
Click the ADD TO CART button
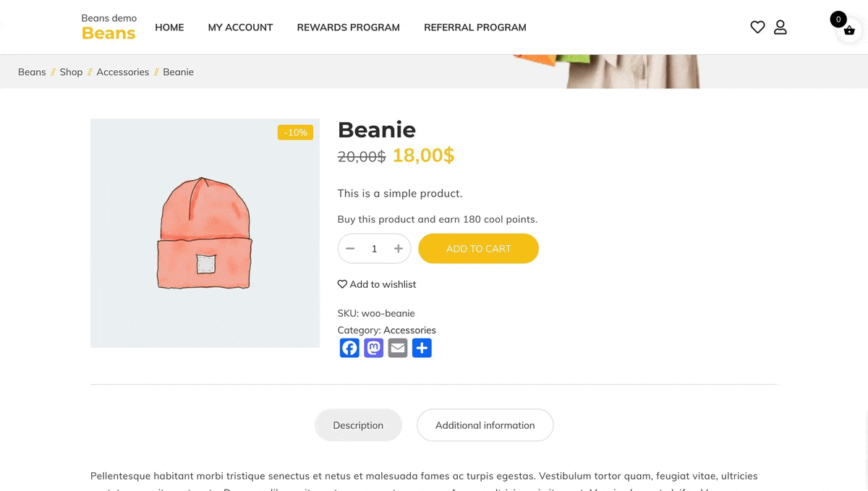(x=478, y=248)
